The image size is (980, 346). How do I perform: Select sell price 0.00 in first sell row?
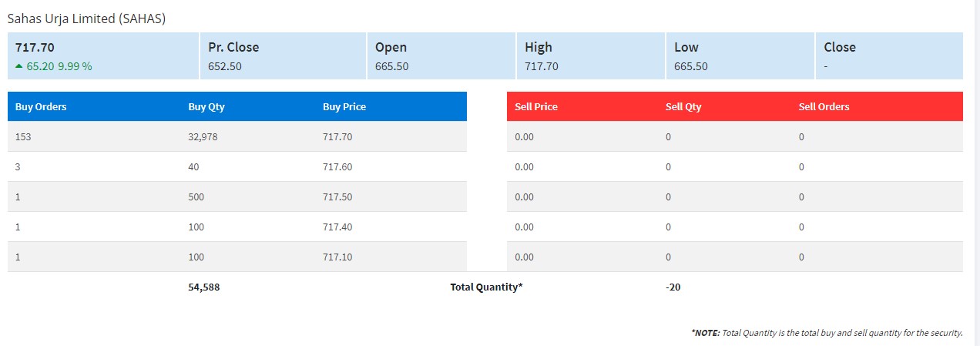click(524, 136)
